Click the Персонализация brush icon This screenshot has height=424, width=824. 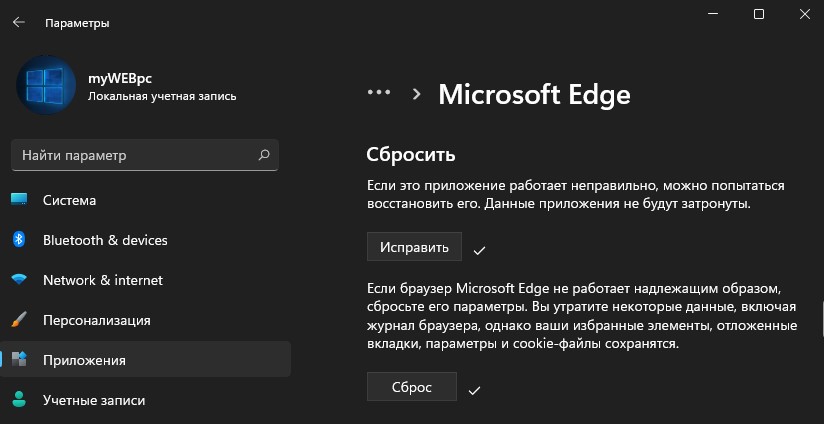coord(19,320)
